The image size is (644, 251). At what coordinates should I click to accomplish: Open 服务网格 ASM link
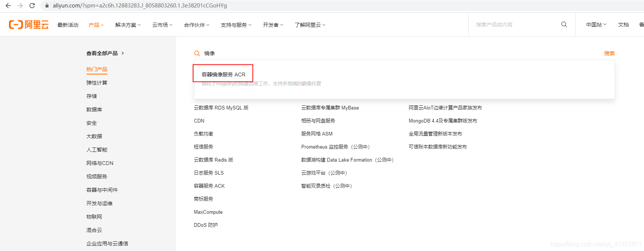coord(317,134)
